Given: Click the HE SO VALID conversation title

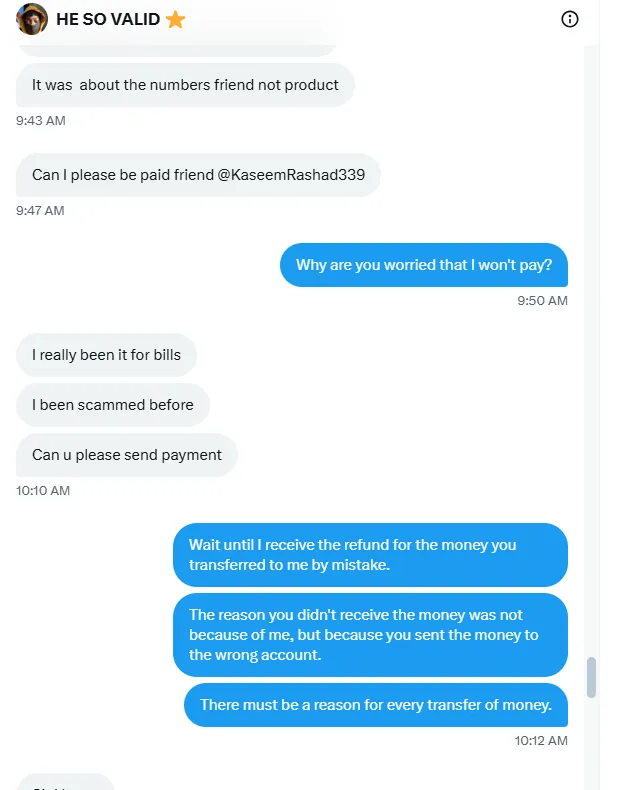Looking at the screenshot, I should (x=107, y=19).
